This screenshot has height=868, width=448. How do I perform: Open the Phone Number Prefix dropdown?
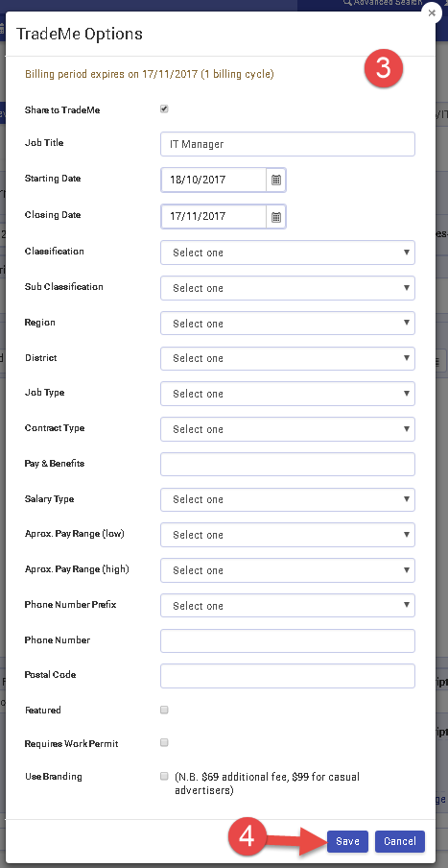point(288,606)
